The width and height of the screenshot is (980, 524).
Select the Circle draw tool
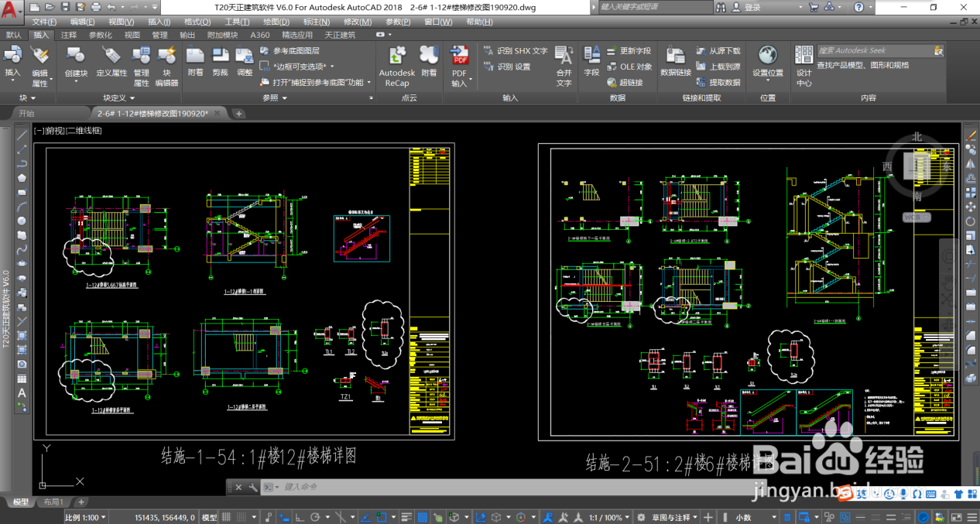(22, 221)
